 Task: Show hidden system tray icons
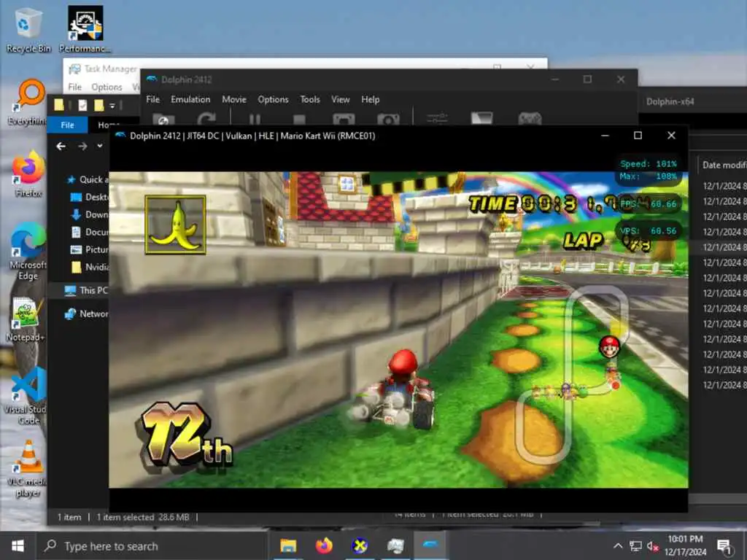pos(618,546)
